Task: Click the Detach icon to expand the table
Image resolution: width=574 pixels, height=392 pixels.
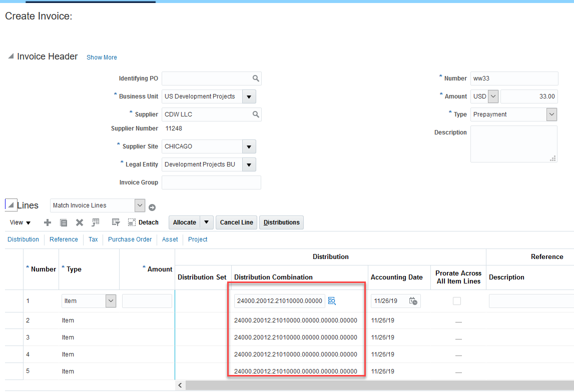Action: 132,222
